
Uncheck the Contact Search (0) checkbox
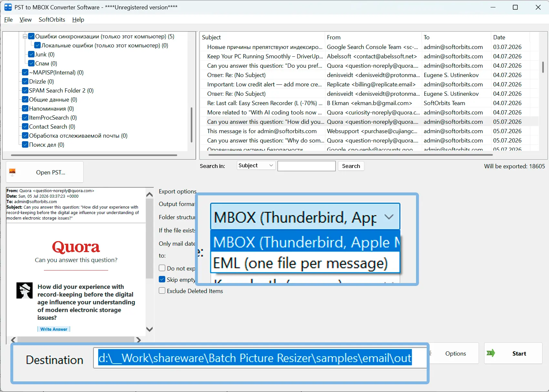25,127
